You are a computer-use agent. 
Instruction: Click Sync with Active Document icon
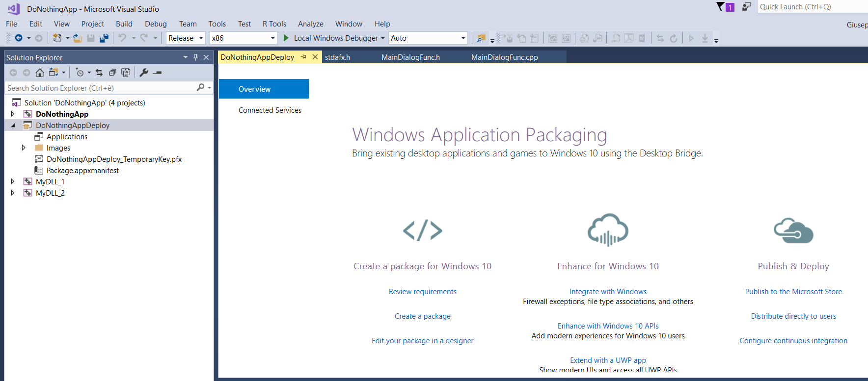point(99,73)
